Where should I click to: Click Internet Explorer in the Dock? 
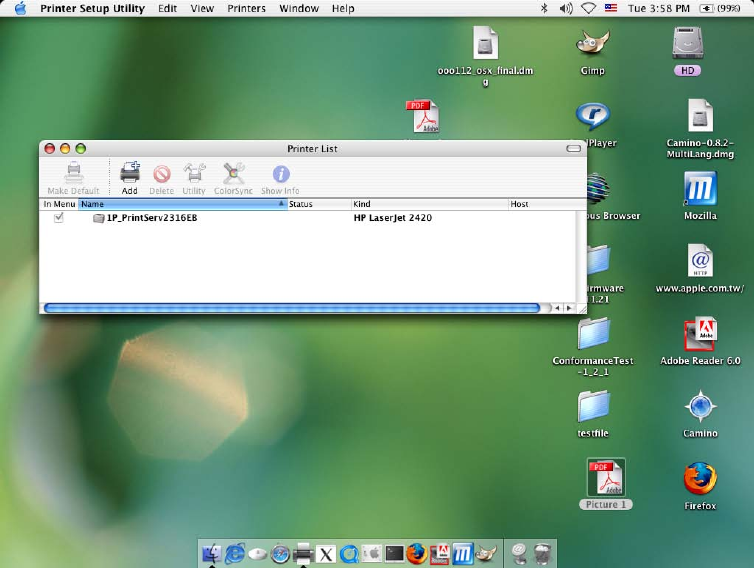[235, 554]
